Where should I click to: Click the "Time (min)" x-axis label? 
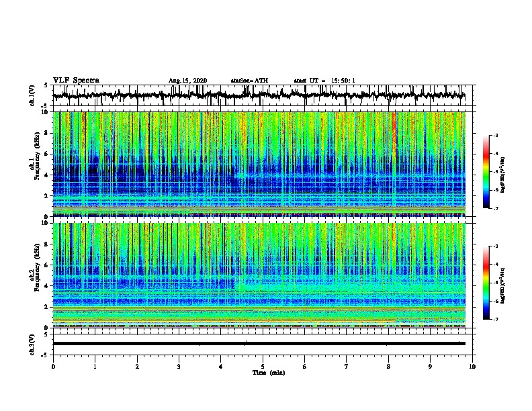(x=269, y=373)
